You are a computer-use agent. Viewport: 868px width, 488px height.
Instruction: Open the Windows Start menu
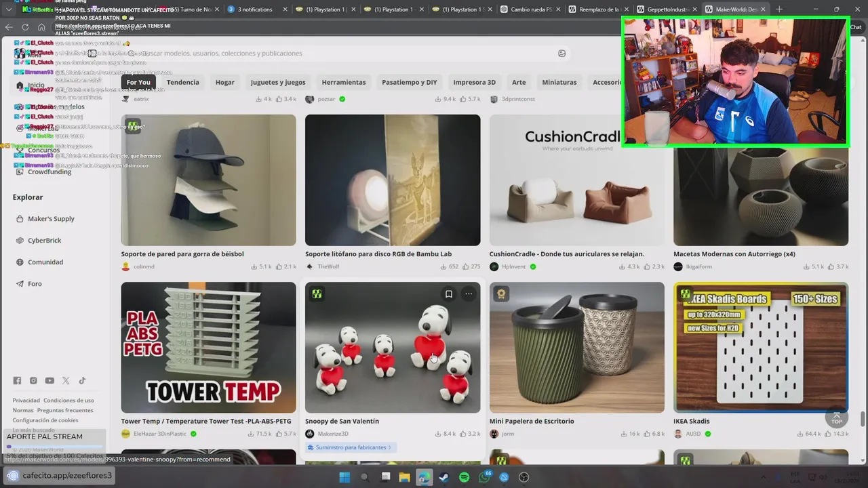pos(344,477)
